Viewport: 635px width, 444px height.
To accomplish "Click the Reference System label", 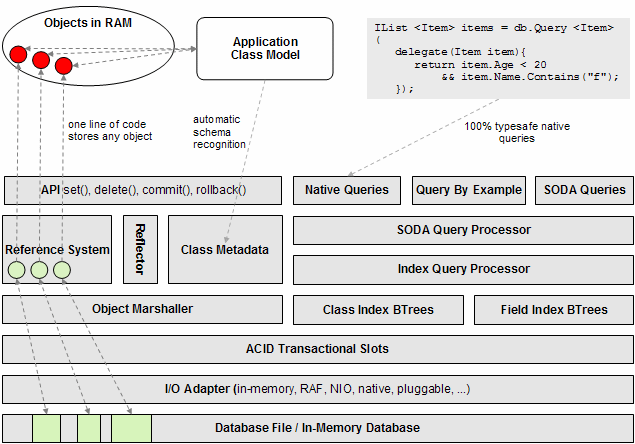I will point(57,250).
